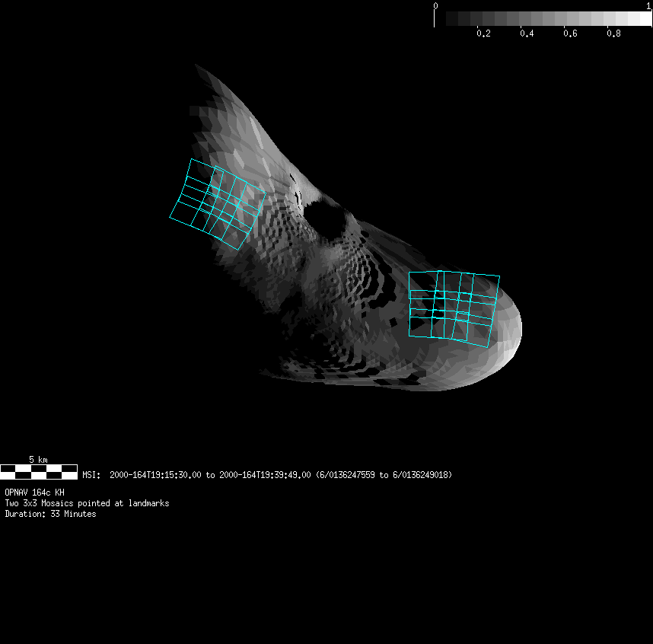Click the right cyan mosaic footprint grid
This screenshot has height=644, width=653.
pyautogui.click(x=454, y=308)
